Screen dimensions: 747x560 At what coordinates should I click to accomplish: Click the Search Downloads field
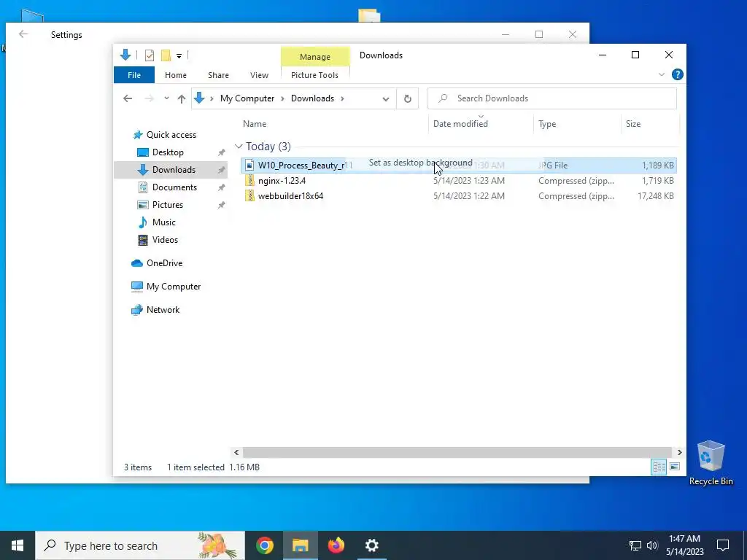551,98
